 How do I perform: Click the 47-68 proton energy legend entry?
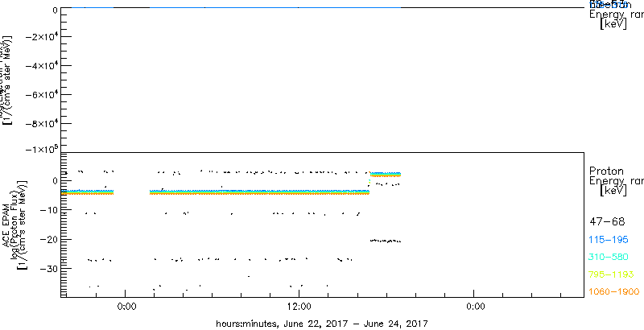point(607,222)
